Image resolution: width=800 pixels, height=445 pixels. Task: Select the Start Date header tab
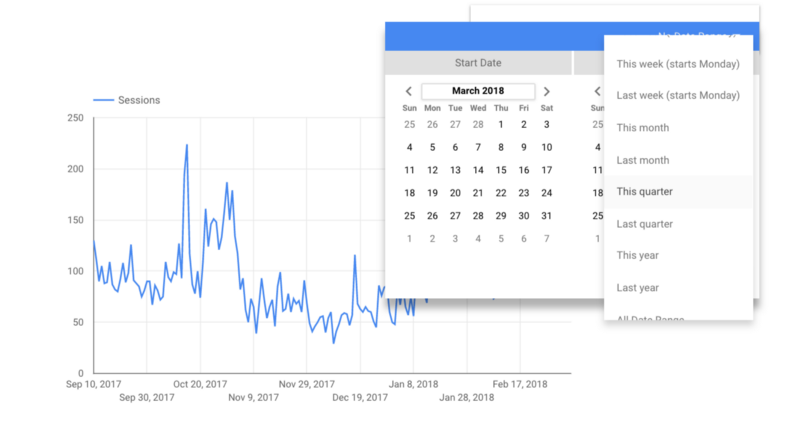pos(478,63)
